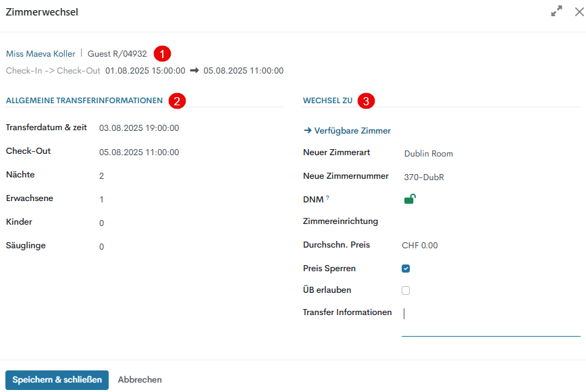The image size is (586, 392).
Task: Click red annotation marker 2
Action: (178, 101)
